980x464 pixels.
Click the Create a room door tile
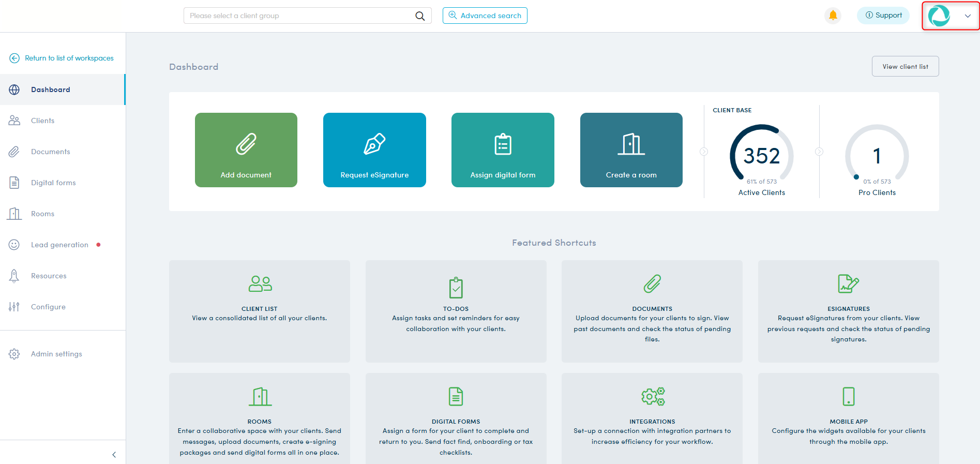631,150
